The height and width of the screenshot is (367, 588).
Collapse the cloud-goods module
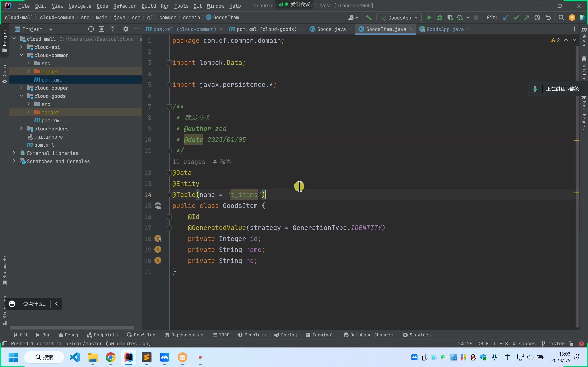[x=21, y=96]
